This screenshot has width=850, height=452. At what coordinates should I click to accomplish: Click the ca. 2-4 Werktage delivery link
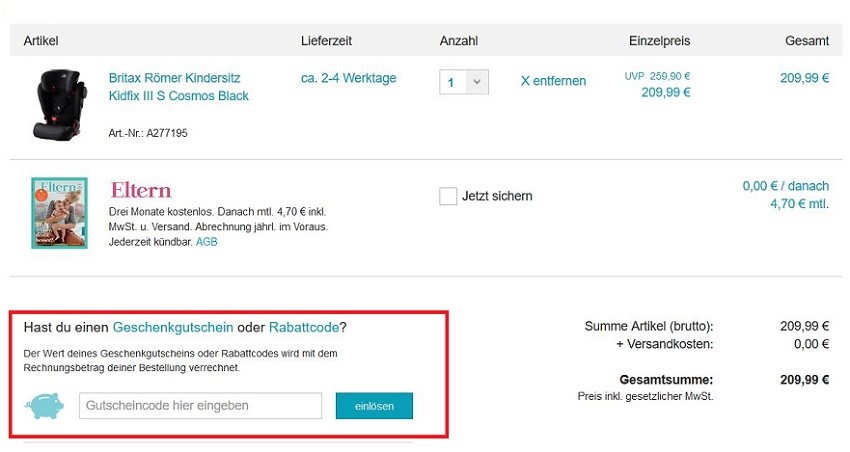point(349,78)
